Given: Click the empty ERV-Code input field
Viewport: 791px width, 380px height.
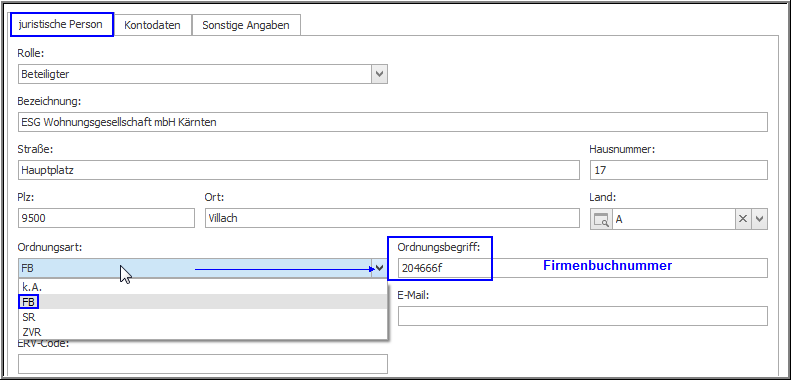Looking at the screenshot, I should point(203,364).
